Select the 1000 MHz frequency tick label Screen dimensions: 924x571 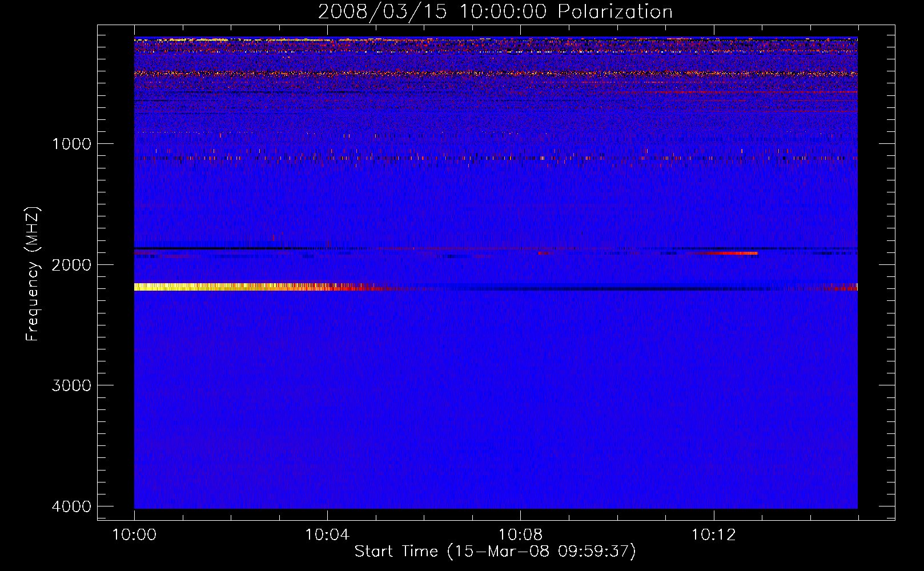click(x=71, y=143)
